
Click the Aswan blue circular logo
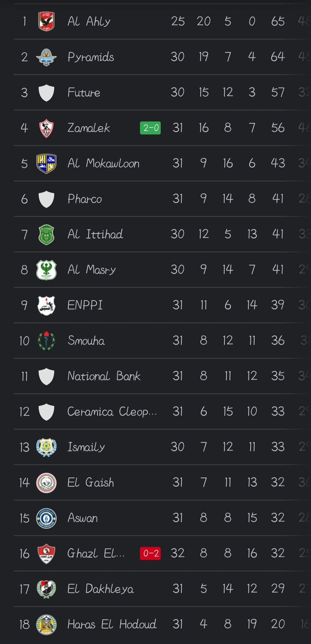click(46, 518)
